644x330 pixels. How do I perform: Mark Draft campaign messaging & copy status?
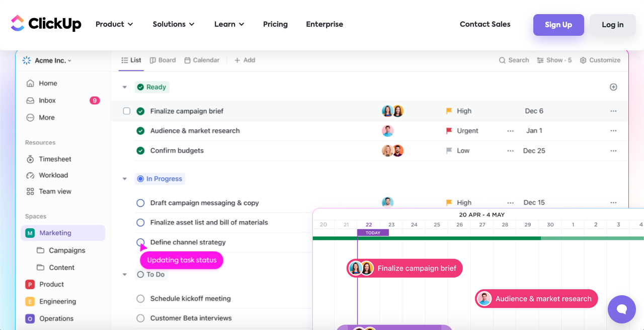point(141,203)
